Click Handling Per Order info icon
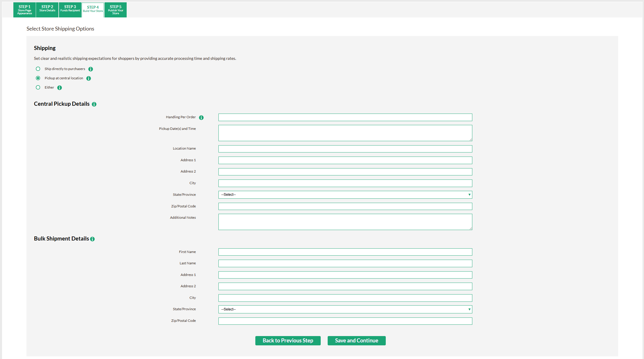Image resolution: width=644 pixels, height=359 pixels. (201, 118)
